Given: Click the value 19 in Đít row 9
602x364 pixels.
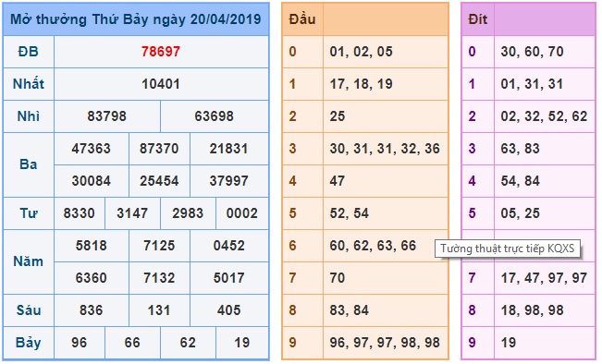Looking at the screenshot, I should pyautogui.click(x=509, y=343).
